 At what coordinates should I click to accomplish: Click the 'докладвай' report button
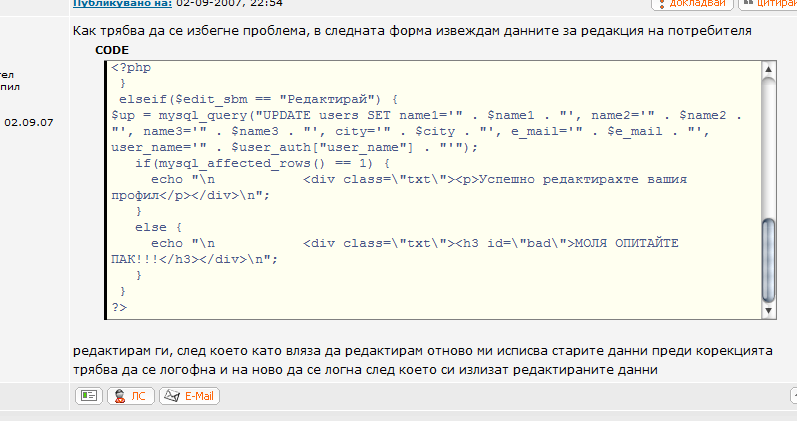[692, 4]
